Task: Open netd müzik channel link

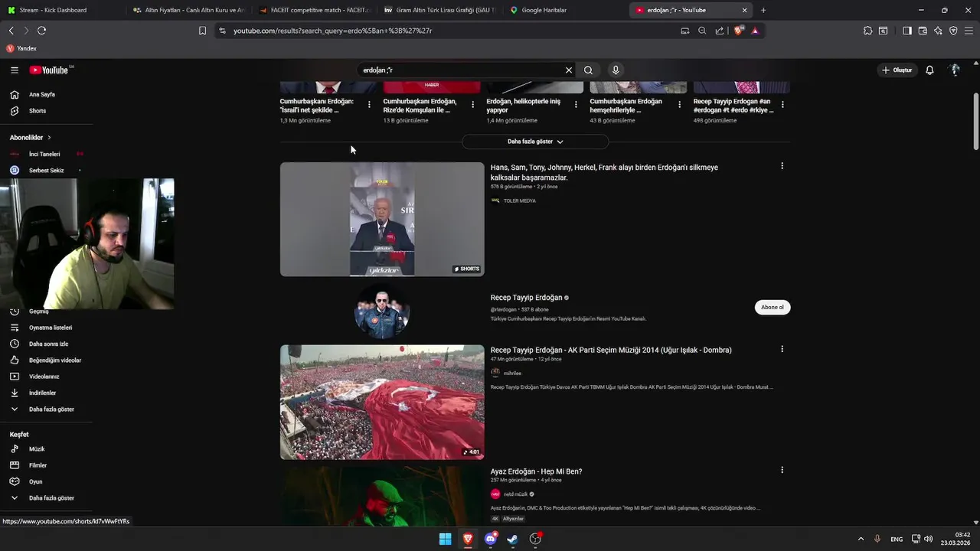Action: point(515,494)
